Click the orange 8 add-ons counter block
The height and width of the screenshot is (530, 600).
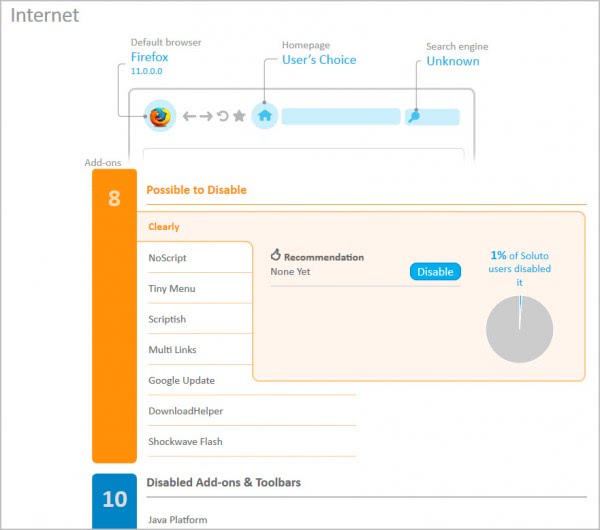pos(114,316)
